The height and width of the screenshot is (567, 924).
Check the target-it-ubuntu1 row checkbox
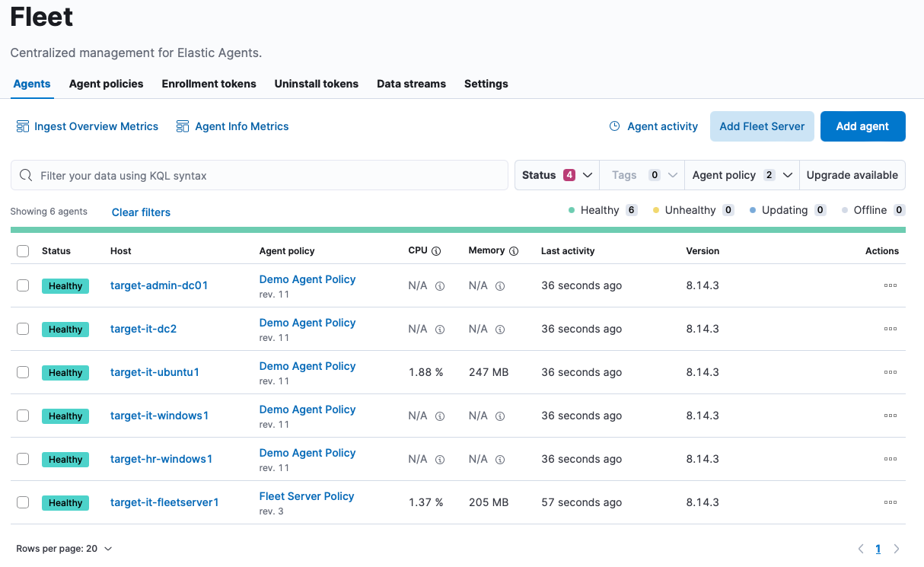(23, 372)
